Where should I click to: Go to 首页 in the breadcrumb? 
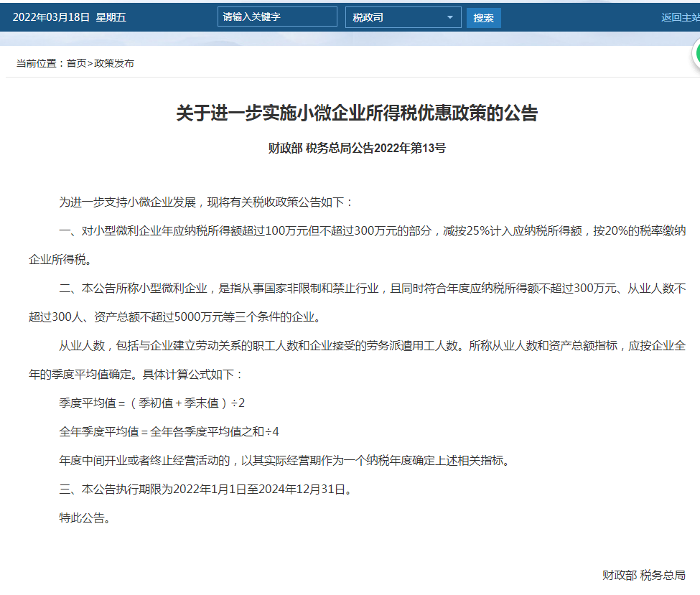[76, 63]
